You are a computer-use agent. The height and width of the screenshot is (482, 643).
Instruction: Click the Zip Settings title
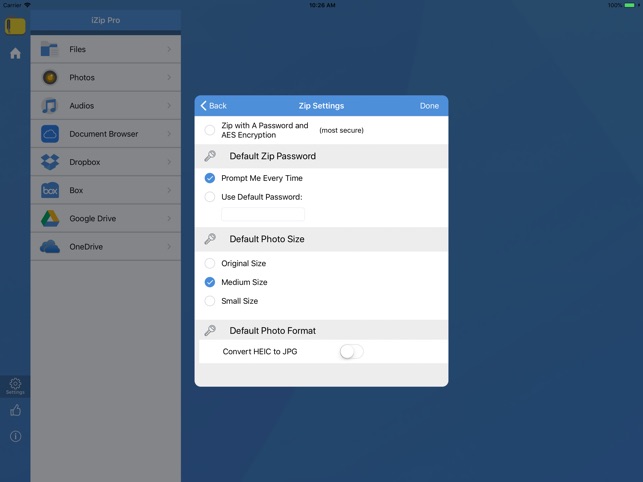(x=321, y=106)
